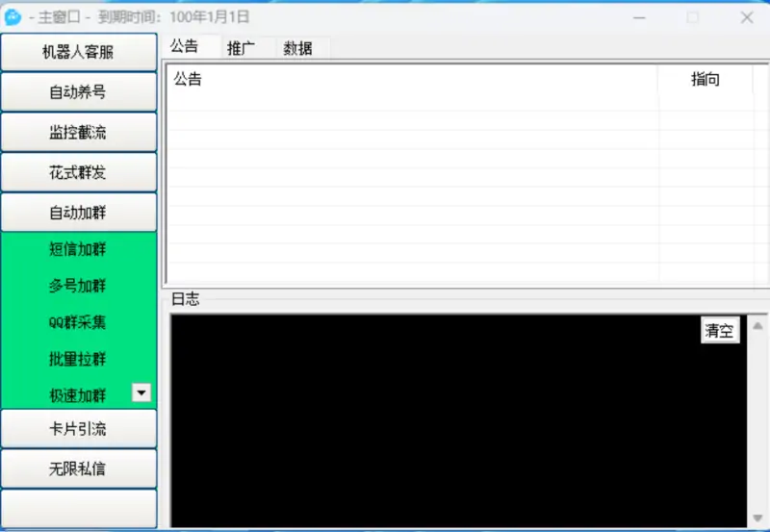The image size is (770, 532).
Task: Collapse the 自动加群 category
Action: (78, 213)
